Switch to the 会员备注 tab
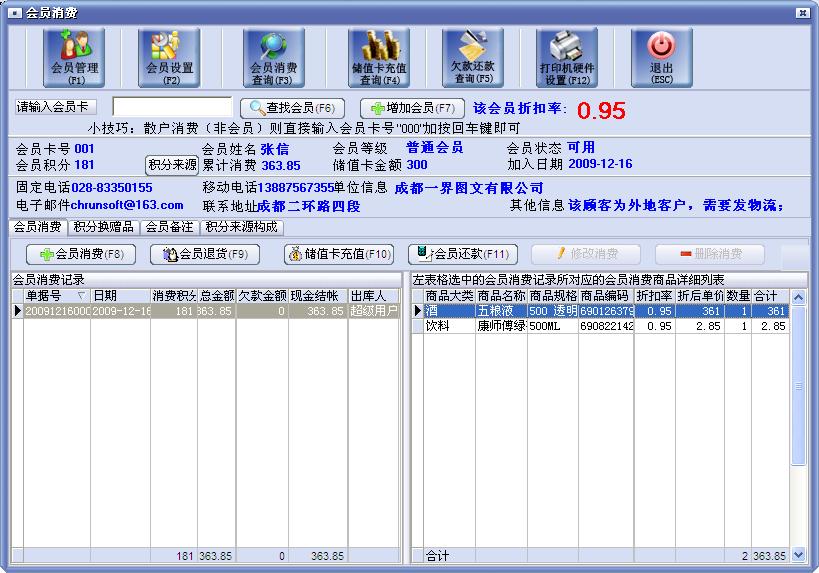Image resolution: width=819 pixels, height=573 pixels. [169, 227]
